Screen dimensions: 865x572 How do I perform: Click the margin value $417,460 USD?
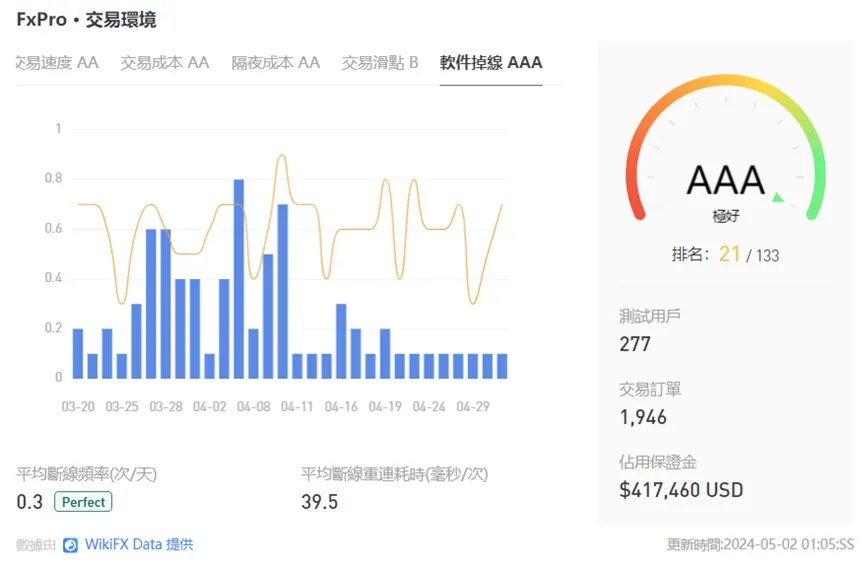click(x=681, y=490)
